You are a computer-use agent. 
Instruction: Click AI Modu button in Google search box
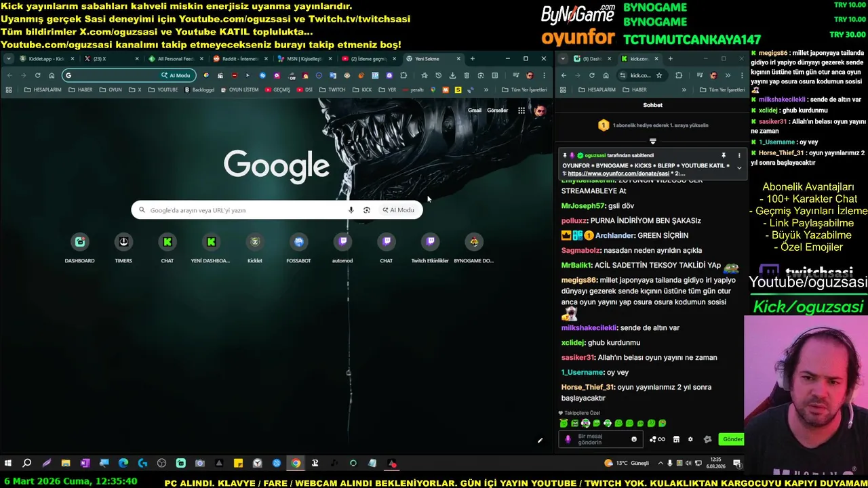tap(398, 210)
